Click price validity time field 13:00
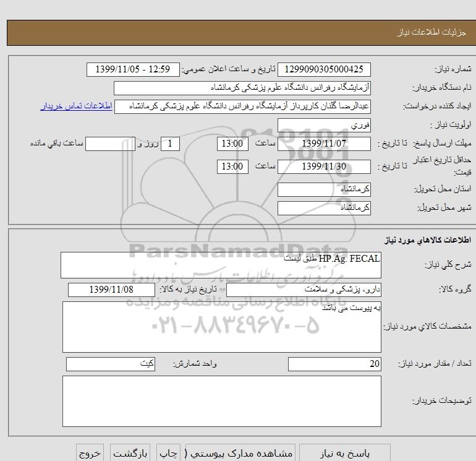 click(x=232, y=166)
